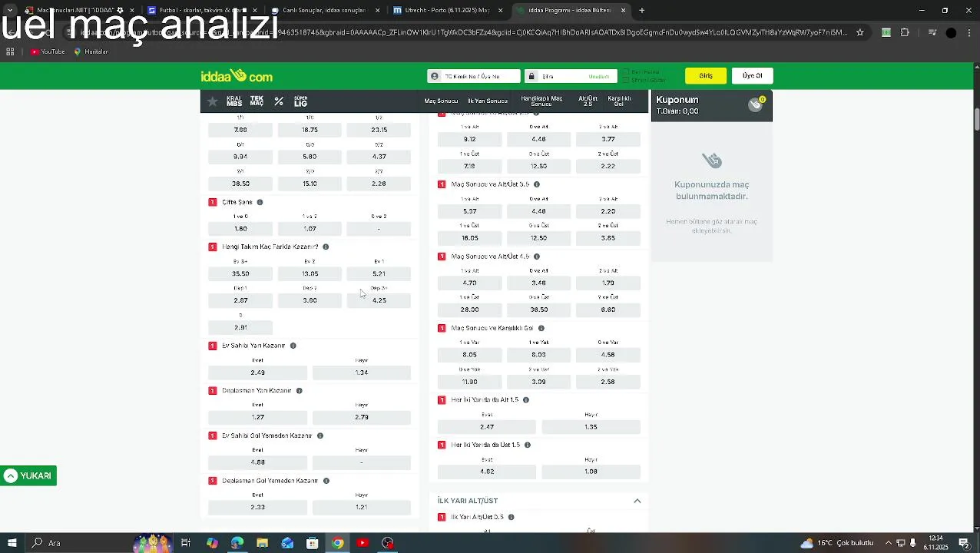Open info icon for Her İki Yarıda da Üst 1.5

[x=527, y=445]
